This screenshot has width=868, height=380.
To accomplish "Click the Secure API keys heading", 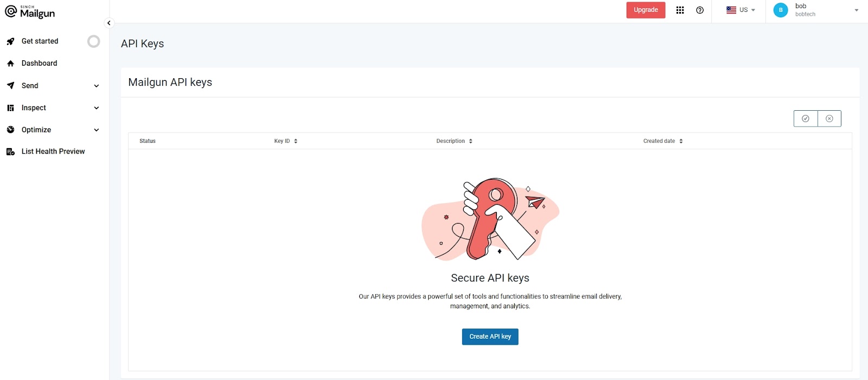I will pos(490,278).
